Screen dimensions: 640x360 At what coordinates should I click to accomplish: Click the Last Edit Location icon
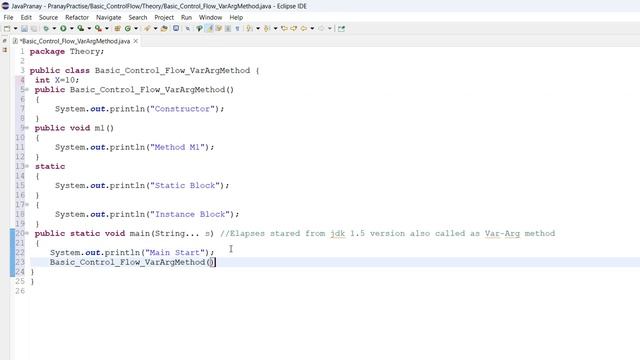pyautogui.click(x=284, y=29)
